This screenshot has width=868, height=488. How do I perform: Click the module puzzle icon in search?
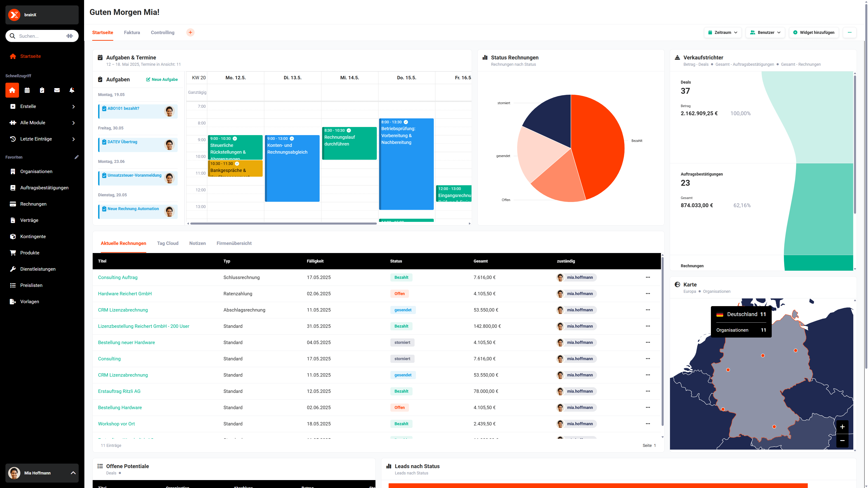click(x=70, y=36)
